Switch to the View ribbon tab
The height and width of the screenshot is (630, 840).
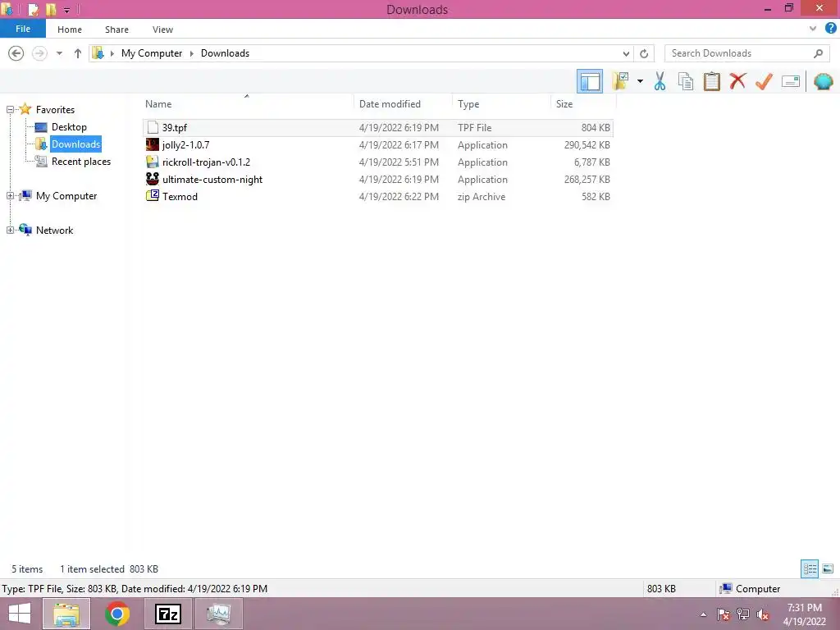coord(162,30)
